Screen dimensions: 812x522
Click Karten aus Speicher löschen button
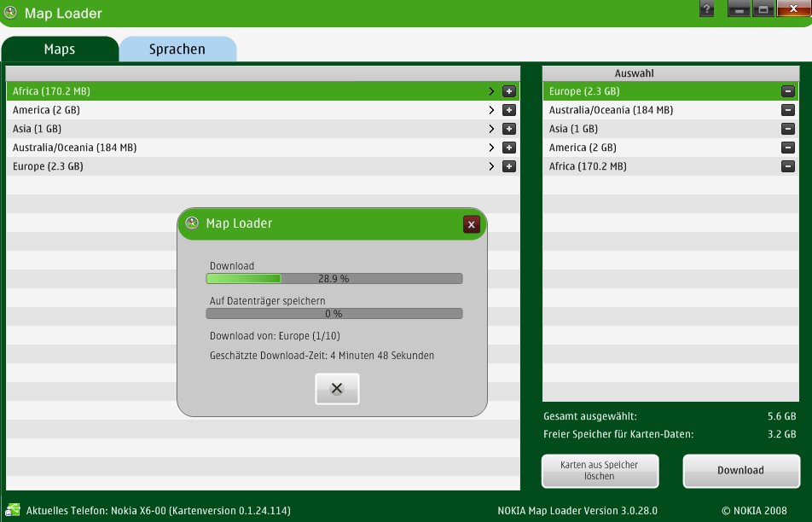pyautogui.click(x=600, y=471)
